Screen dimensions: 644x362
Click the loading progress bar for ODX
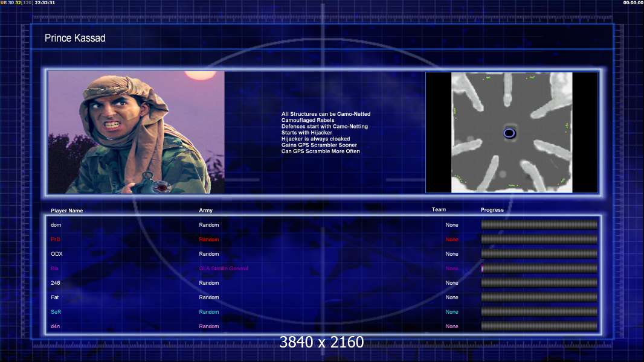pyautogui.click(x=539, y=253)
